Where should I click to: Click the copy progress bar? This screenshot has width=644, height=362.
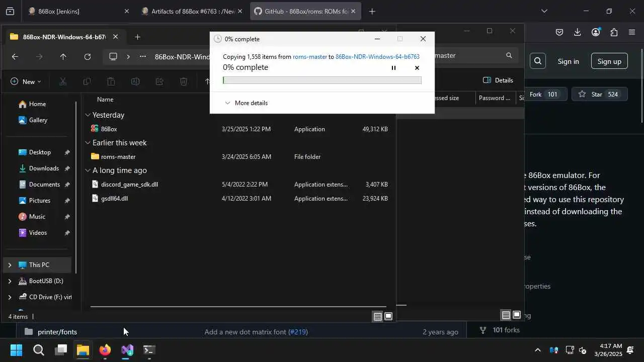click(322, 80)
